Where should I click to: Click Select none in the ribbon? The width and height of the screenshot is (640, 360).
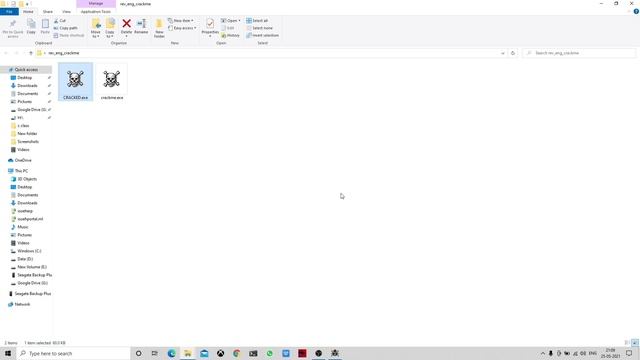[260, 28]
